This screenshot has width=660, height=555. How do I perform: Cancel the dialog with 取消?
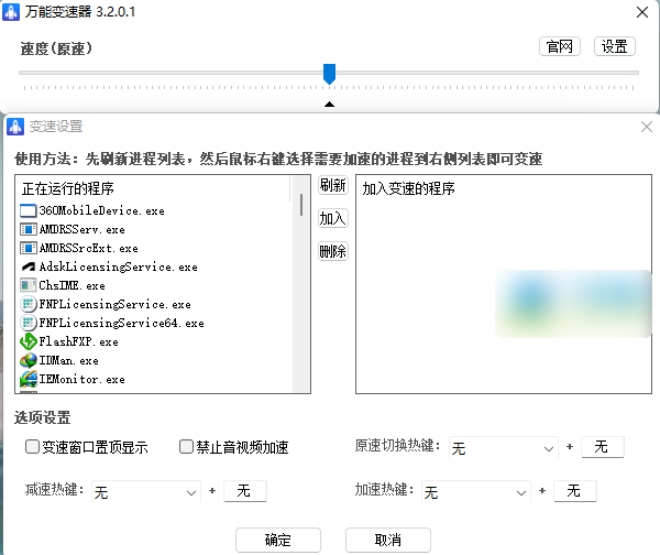388,540
